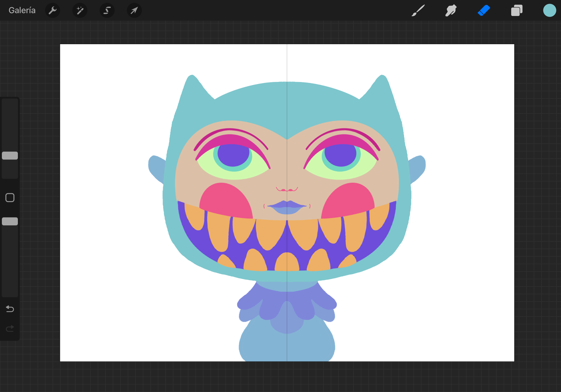Open the Layers panel icon

click(517, 11)
